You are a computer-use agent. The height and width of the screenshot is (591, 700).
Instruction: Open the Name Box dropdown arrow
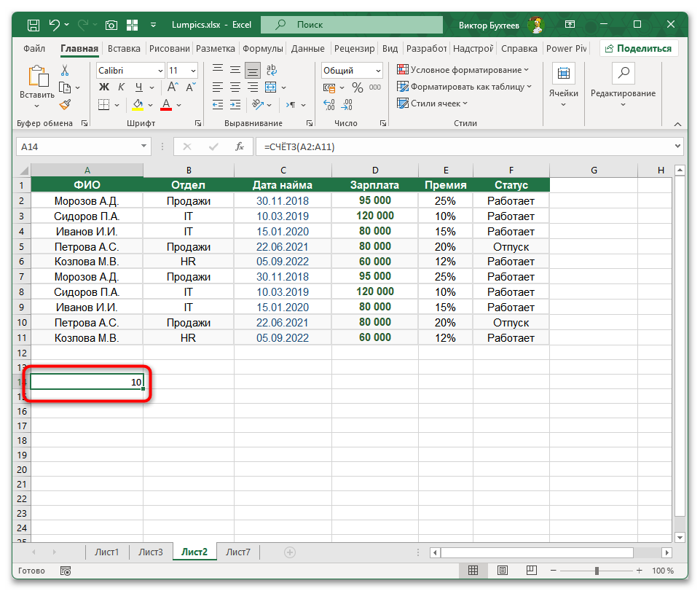point(143,146)
